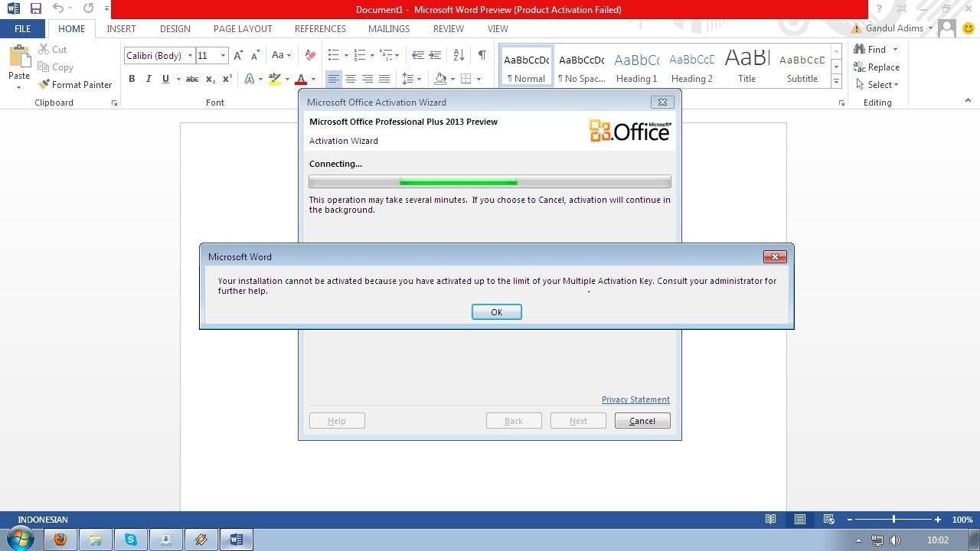Viewport: 980px width, 551px height.
Task: Toggle Underline formatting
Action: 165,79
